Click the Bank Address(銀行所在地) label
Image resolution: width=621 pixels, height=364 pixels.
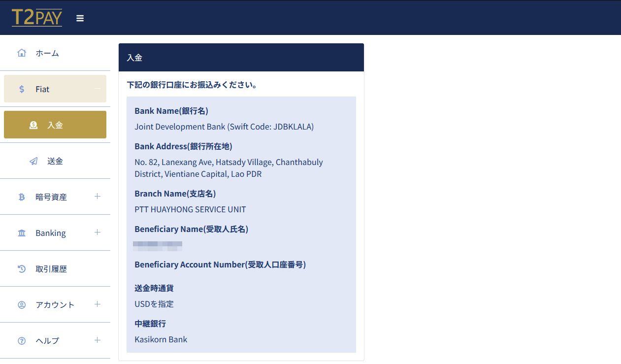(183, 146)
